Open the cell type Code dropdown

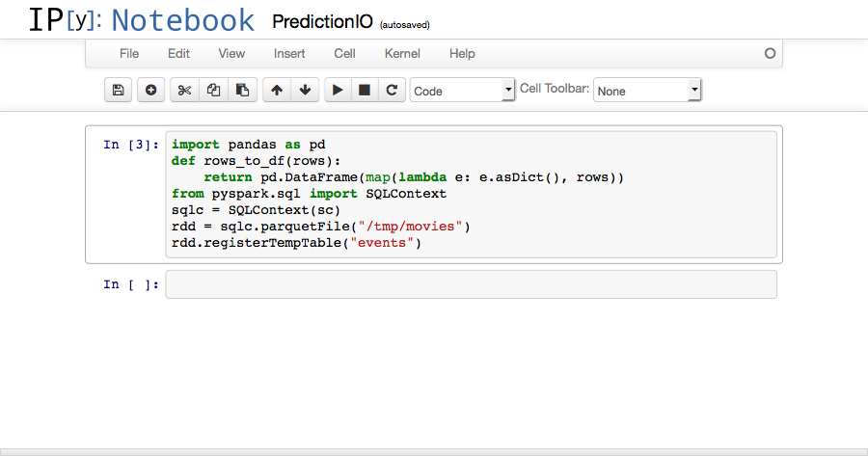(x=463, y=91)
